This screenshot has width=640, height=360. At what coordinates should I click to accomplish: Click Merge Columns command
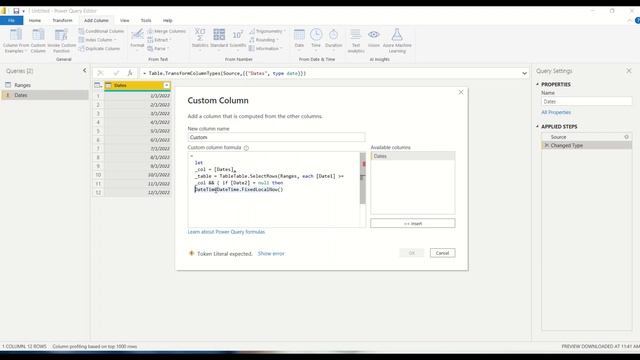(x=167, y=31)
